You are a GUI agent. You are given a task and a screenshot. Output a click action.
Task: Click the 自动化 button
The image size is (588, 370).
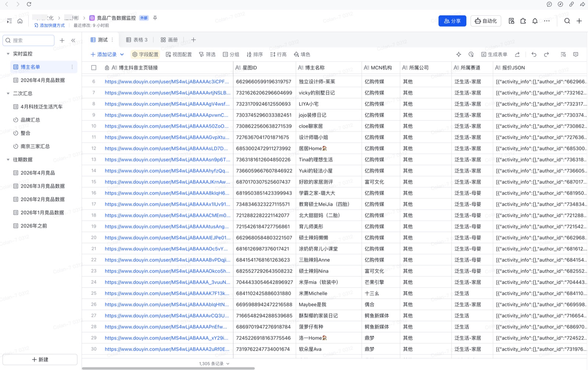tap(486, 21)
